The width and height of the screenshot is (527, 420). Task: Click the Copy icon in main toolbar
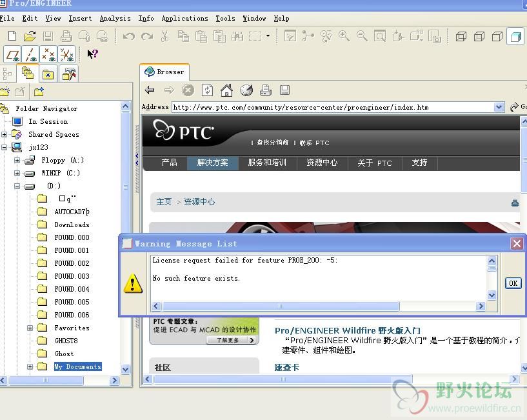pos(183,36)
